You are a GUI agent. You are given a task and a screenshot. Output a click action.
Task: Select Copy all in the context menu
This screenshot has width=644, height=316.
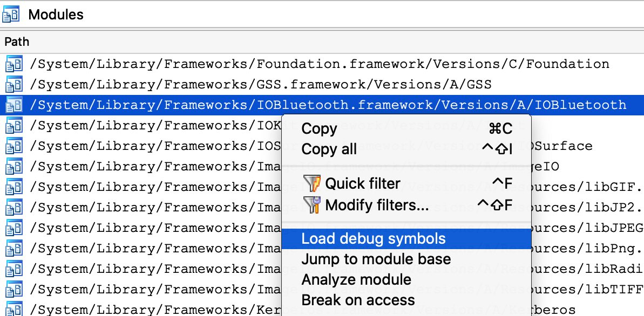coord(329,149)
